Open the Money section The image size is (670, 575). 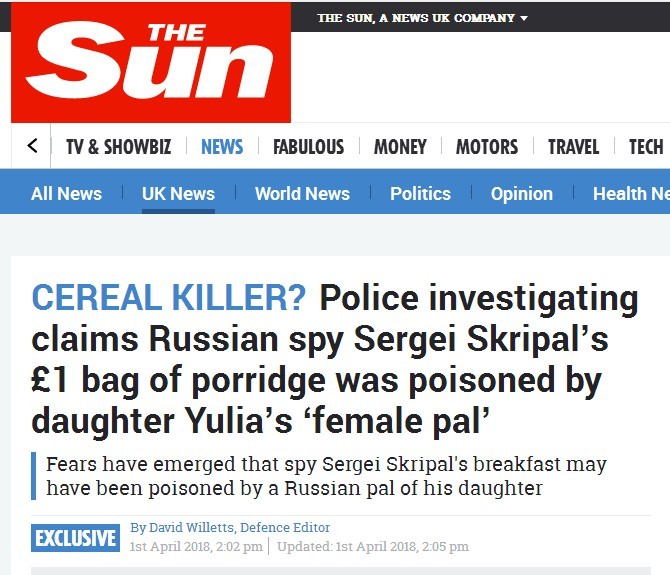point(400,147)
